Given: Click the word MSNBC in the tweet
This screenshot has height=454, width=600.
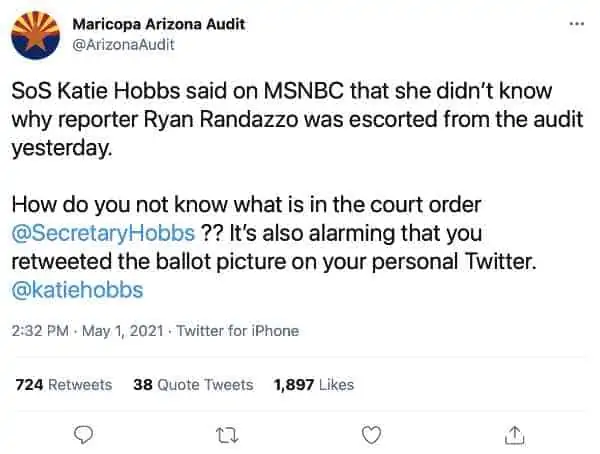Looking at the screenshot, I should point(304,91).
